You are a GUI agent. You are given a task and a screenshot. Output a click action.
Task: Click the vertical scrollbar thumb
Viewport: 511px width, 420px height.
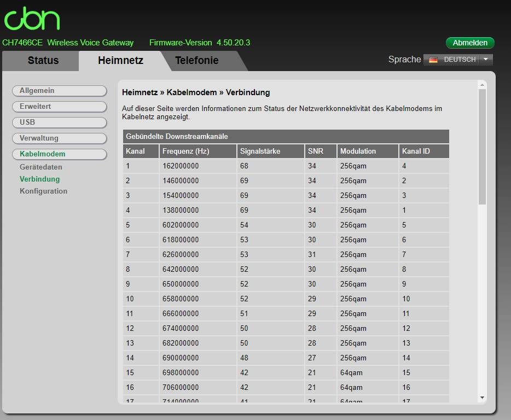[483, 147]
